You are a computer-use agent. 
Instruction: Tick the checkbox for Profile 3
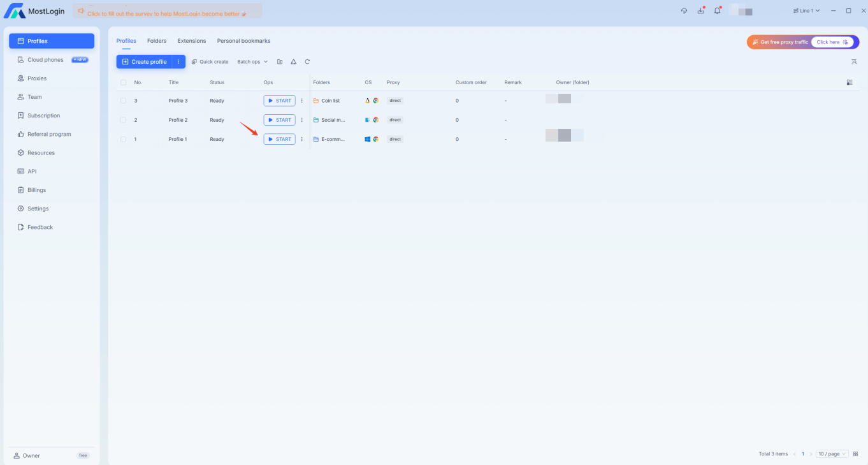[124, 101]
